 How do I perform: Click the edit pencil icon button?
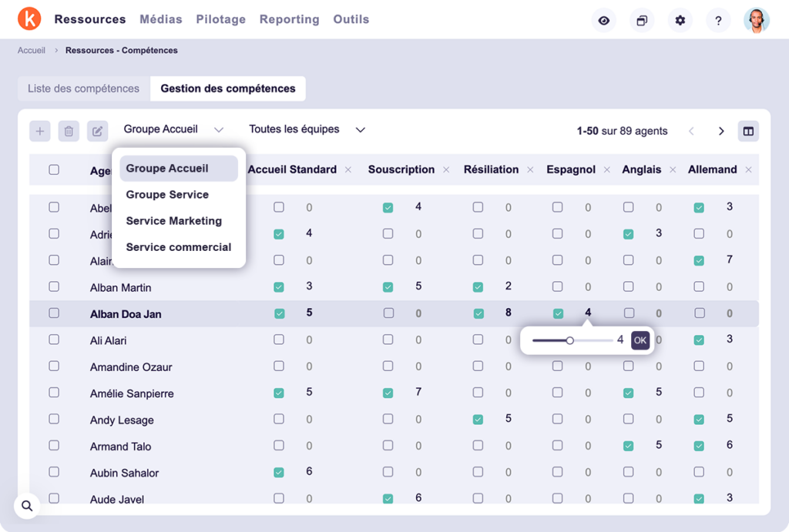[98, 131]
